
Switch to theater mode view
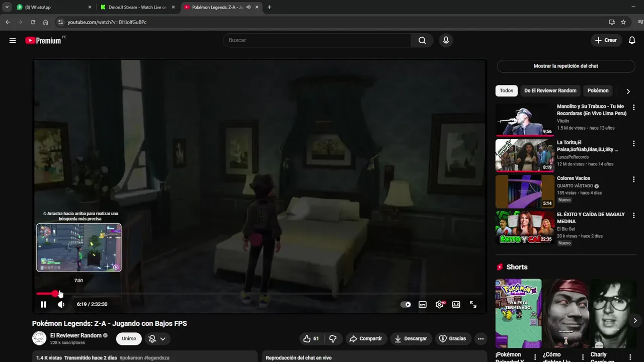click(456, 304)
